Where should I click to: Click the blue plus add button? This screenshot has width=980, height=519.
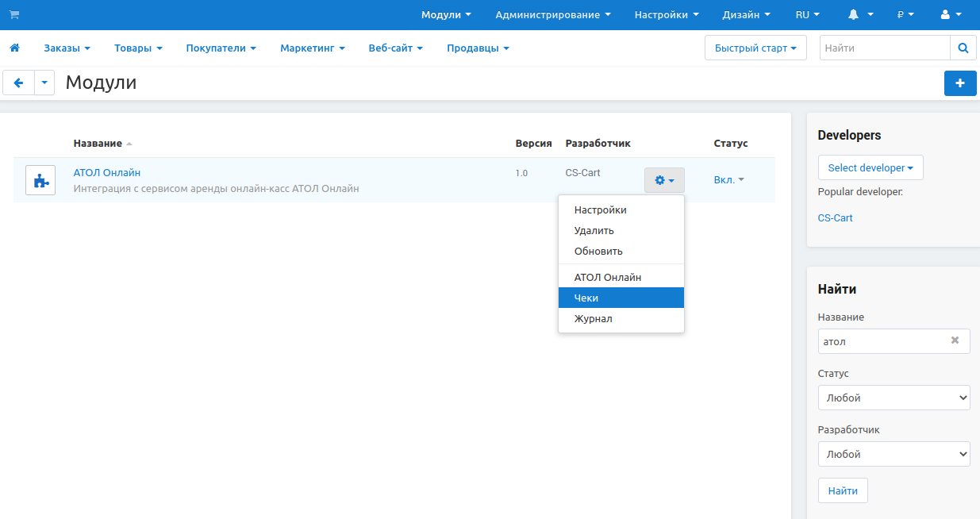[x=959, y=83]
